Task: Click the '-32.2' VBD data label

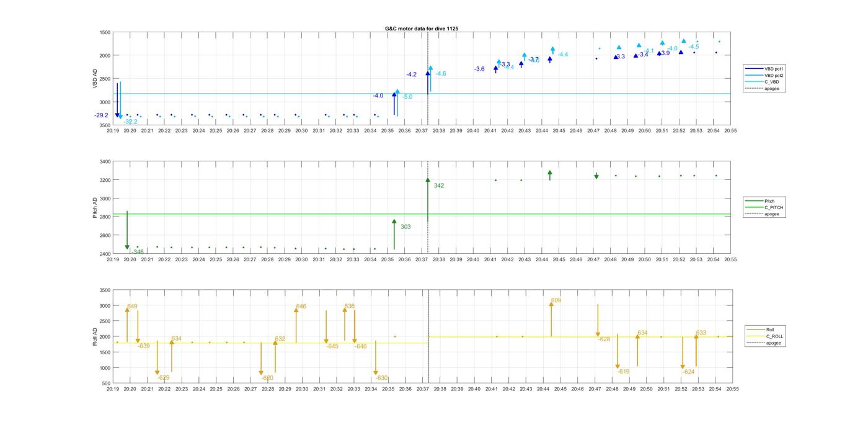Action: 130,122
